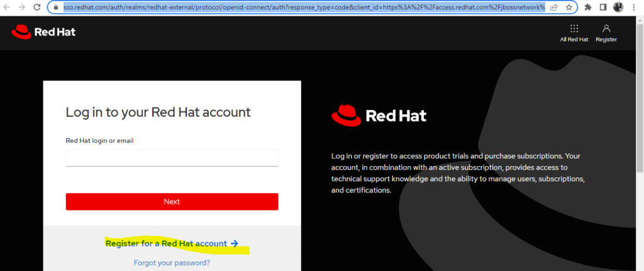Toggle the browser side panel icon

(603, 7)
